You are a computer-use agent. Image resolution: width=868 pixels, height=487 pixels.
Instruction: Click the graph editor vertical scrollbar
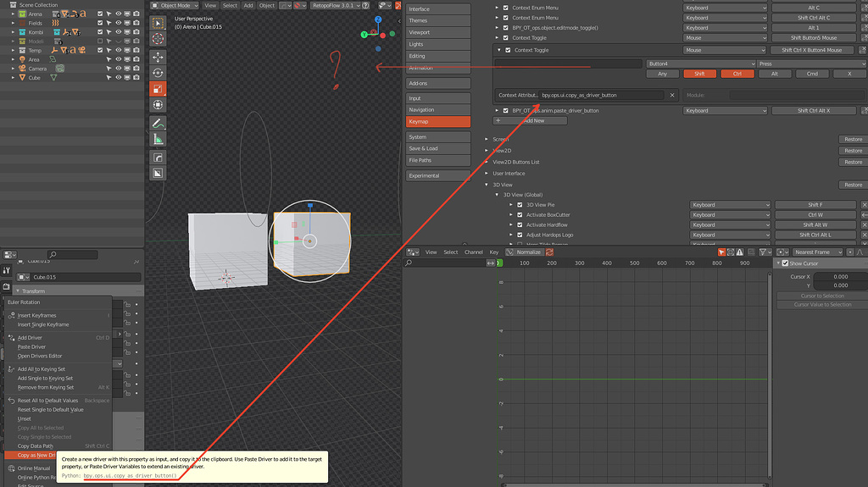coord(770,375)
